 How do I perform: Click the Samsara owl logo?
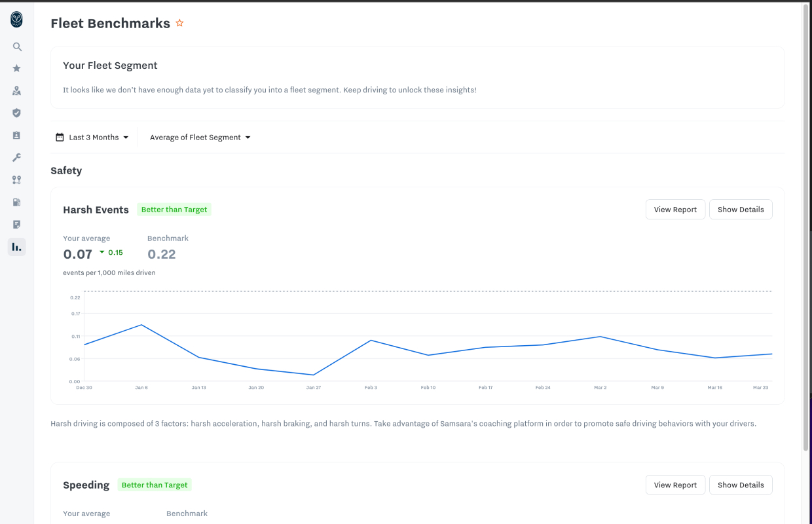[16, 20]
